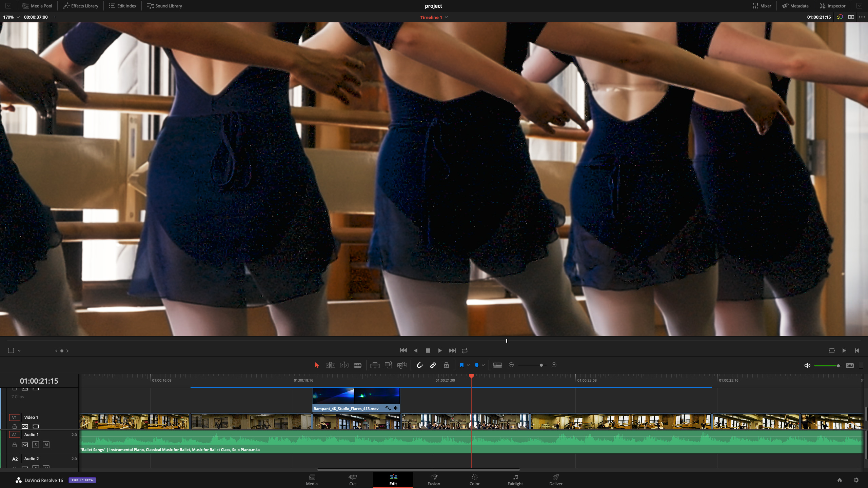Stop playback
The height and width of the screenshot is (488, 868).
click(x=428, y=351)
